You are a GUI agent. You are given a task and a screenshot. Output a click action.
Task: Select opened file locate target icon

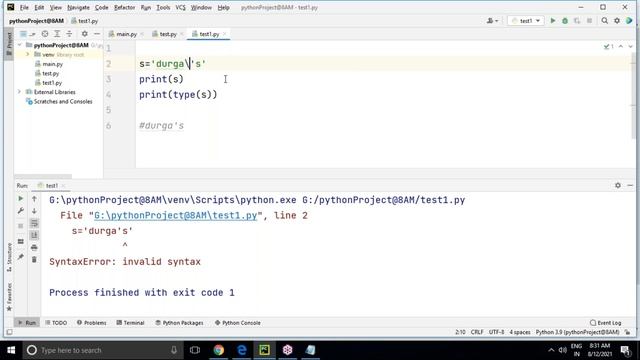[x=45, y=34]
